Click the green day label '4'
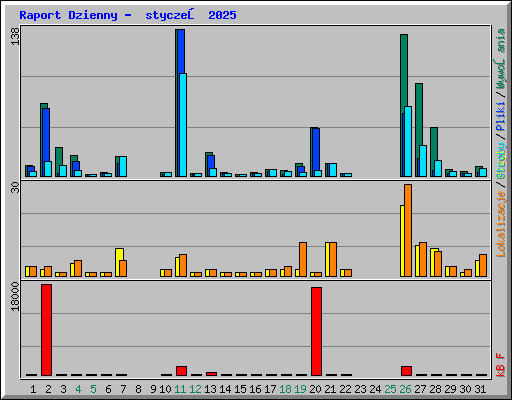Viewport: 512px width, 400px height. tap(78, 389)
